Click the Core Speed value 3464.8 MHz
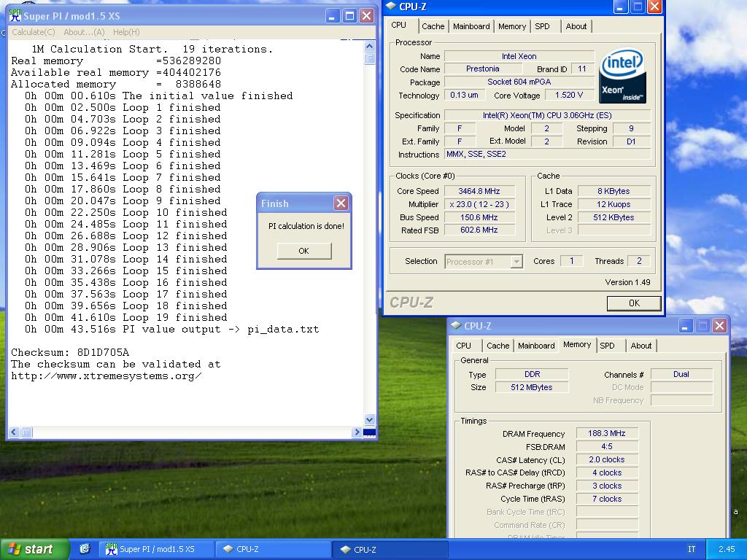747x560 pixels. click(x=479, y=191)
